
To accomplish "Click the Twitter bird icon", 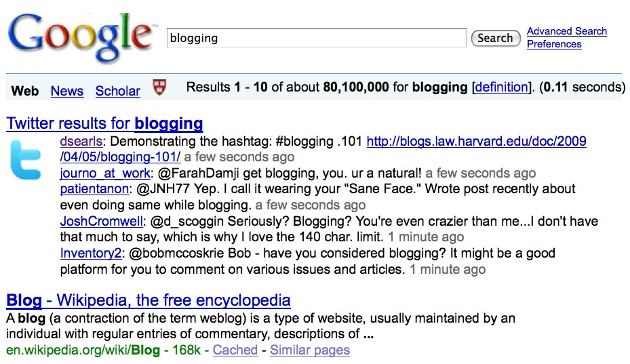I will (x=26, y=160).
